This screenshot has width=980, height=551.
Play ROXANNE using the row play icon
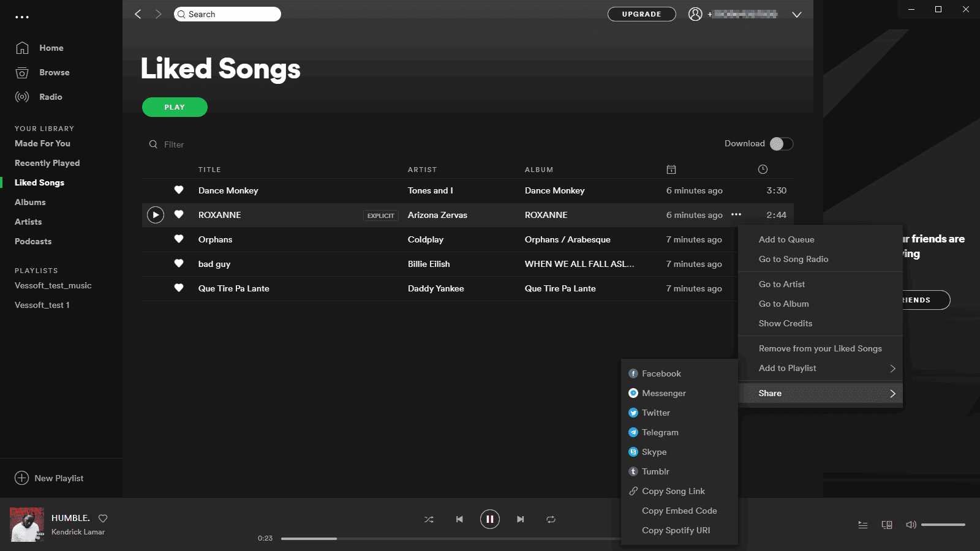pos(156,215)
